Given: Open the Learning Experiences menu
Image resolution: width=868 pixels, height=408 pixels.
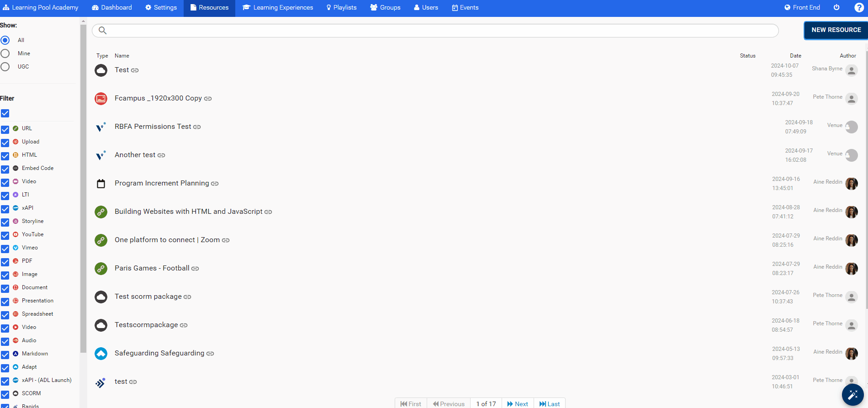Looking at the screenshot, I should (x=278, y=8).
